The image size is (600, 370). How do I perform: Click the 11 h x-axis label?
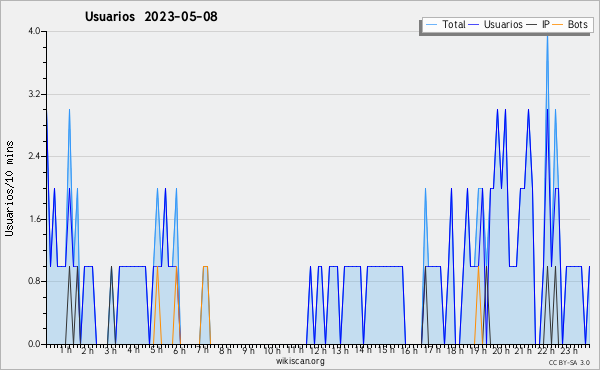(x=295, y=350)
